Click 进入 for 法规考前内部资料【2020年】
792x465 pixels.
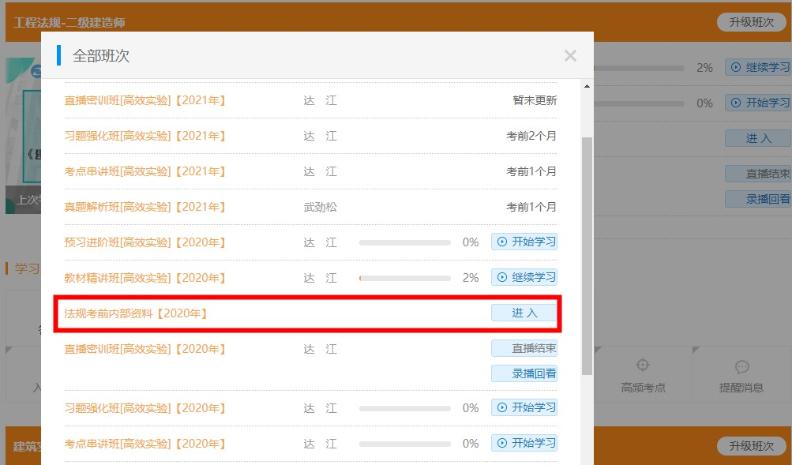[x=524, y=313]
